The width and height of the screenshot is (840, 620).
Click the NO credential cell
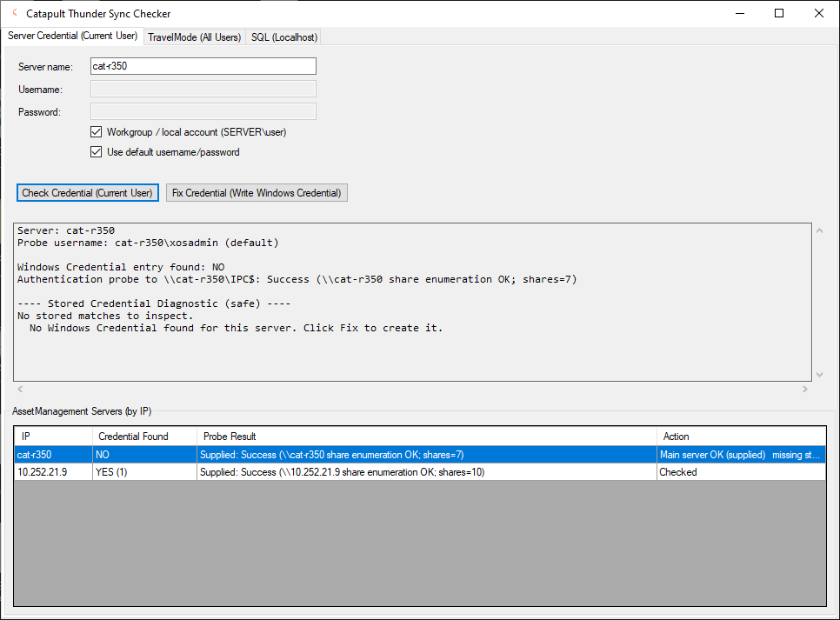pyautogui.click(x=144, y=455)
